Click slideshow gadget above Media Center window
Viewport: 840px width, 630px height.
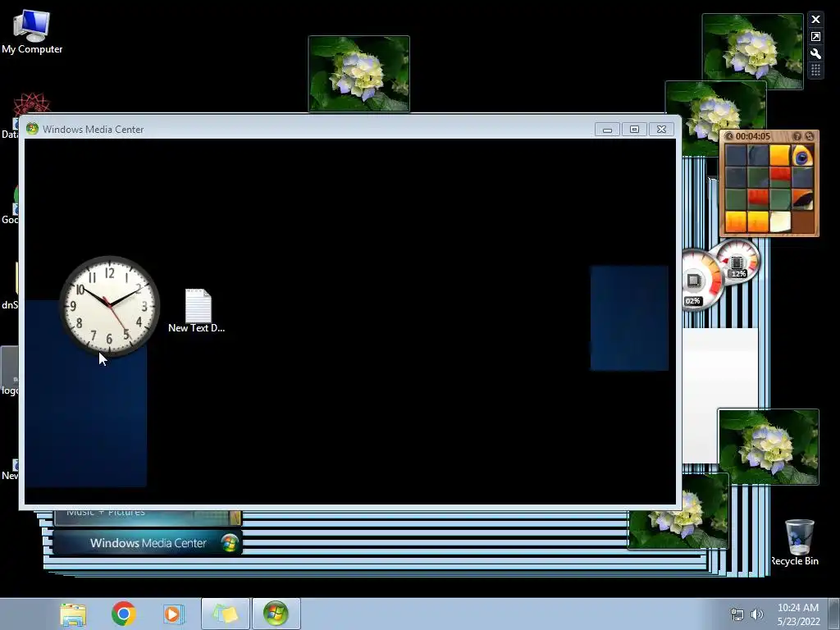359,74
